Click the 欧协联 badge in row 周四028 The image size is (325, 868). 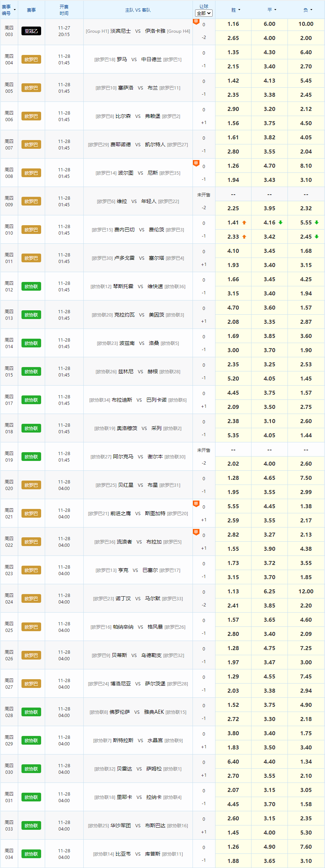[x=31, y=712]
